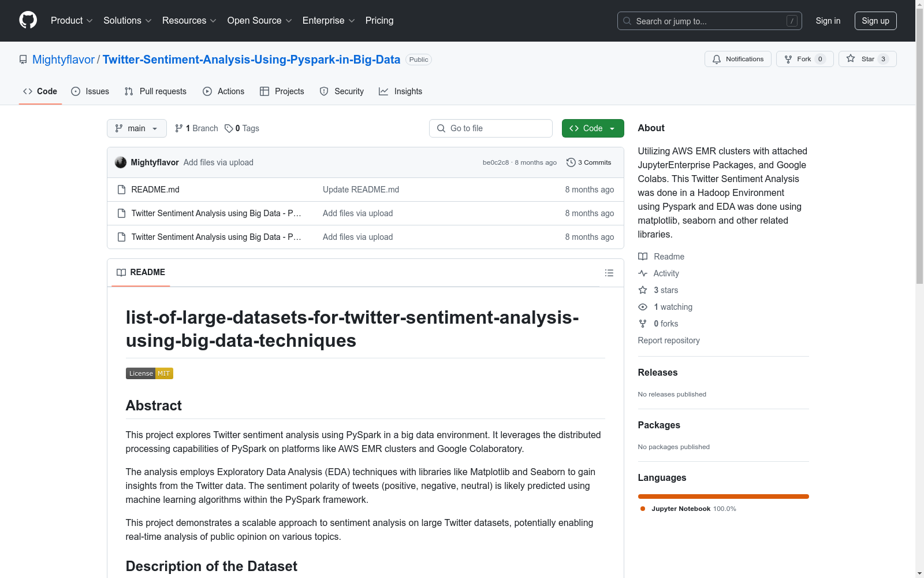Click the branch icon beside 1 Branch
This screenshot has width=924, height=578.
[179, 128]
